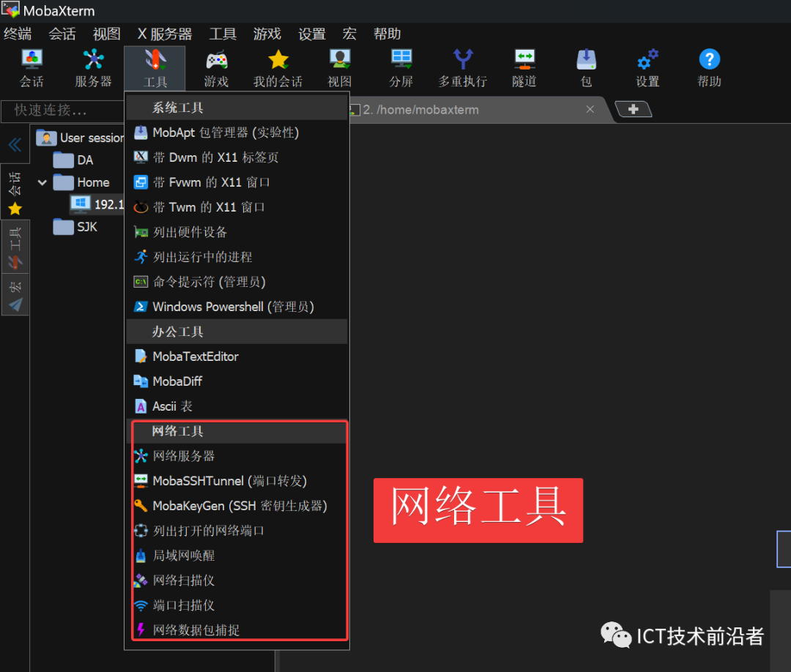Open the 帮助 menu in menu bar

tap(387, 34)
